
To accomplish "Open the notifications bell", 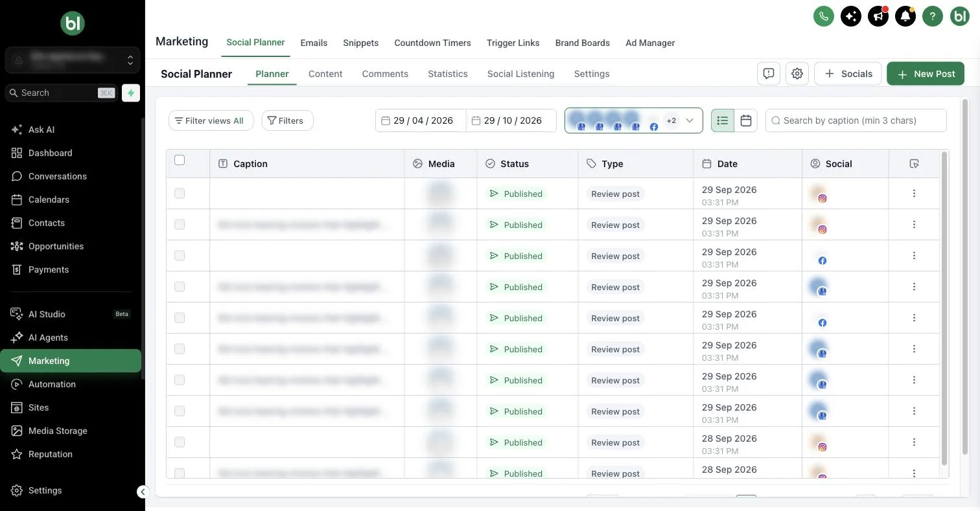I will tap(905, 16).
